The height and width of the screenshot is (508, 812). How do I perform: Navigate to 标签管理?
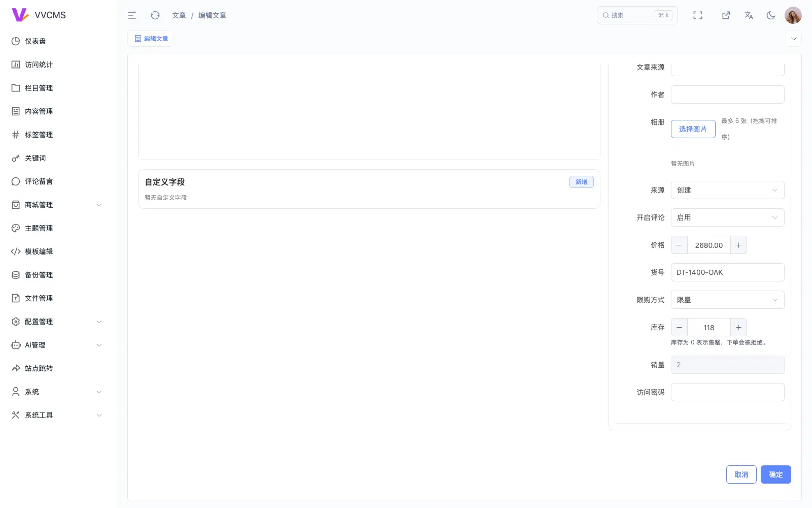[58, 135]
